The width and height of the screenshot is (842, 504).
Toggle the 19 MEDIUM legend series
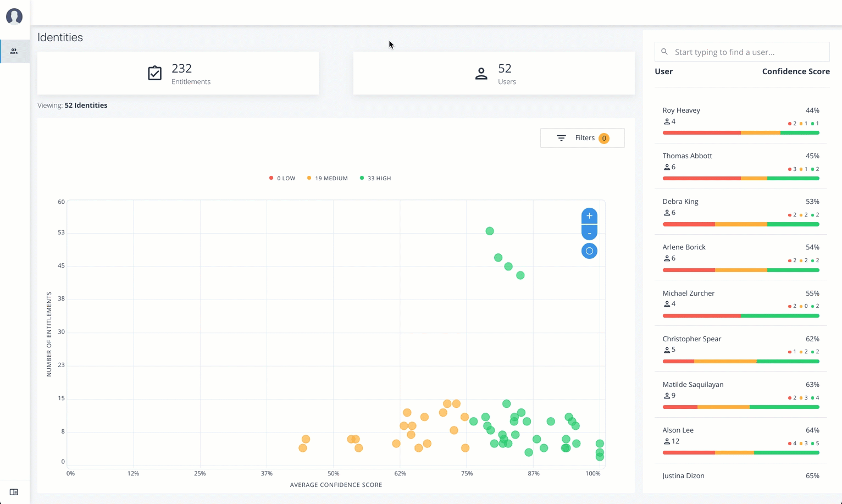328,178
